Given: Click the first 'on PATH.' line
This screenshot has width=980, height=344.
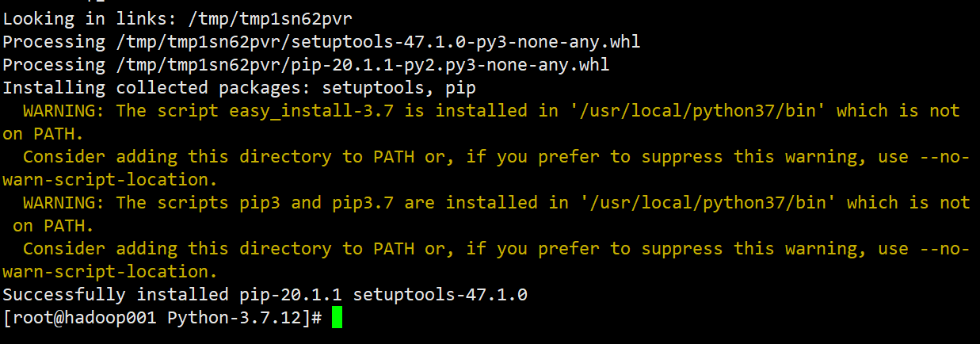Looking at the screenshot, I should pos(44,133).
